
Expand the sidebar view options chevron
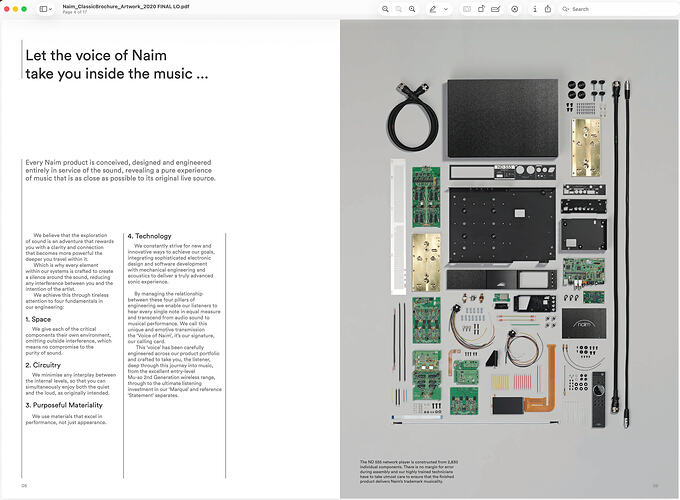coord(50,9)
